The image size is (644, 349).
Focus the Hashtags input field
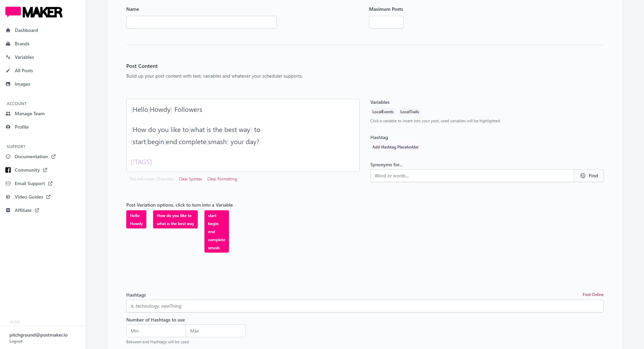[365, 306]
